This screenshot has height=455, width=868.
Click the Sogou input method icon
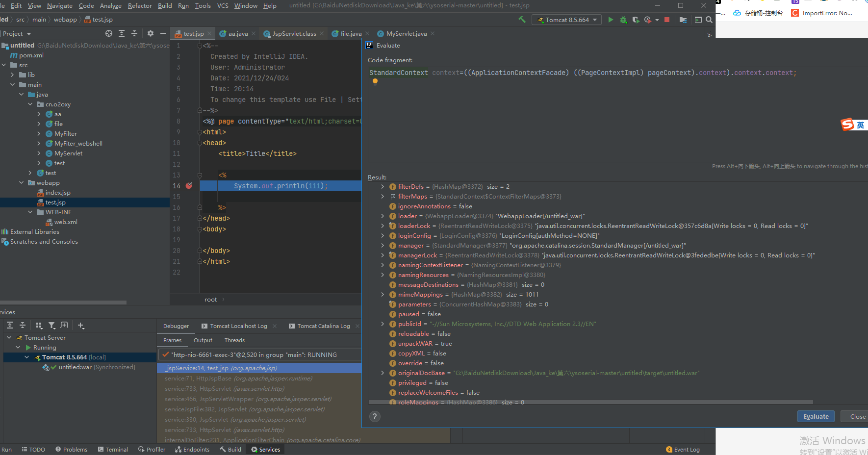pyautogui.click(x=847, y=125)
